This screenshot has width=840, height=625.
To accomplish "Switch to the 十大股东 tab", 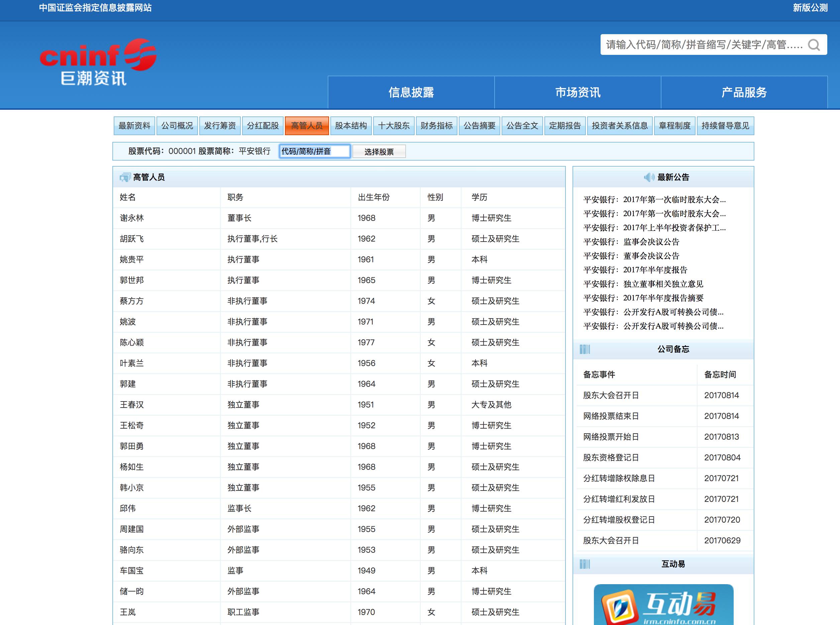I will [394, 125].
